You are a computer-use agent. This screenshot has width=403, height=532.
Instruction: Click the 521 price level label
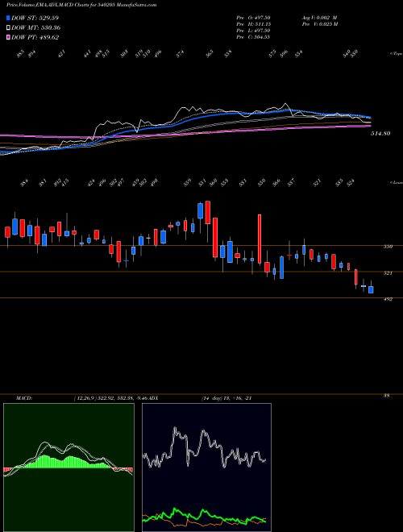click(388, 272)
